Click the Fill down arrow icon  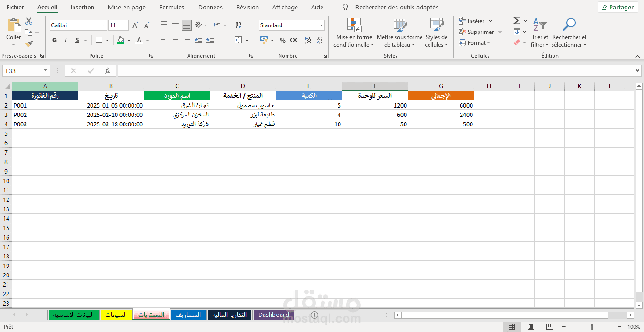(517, 32)
